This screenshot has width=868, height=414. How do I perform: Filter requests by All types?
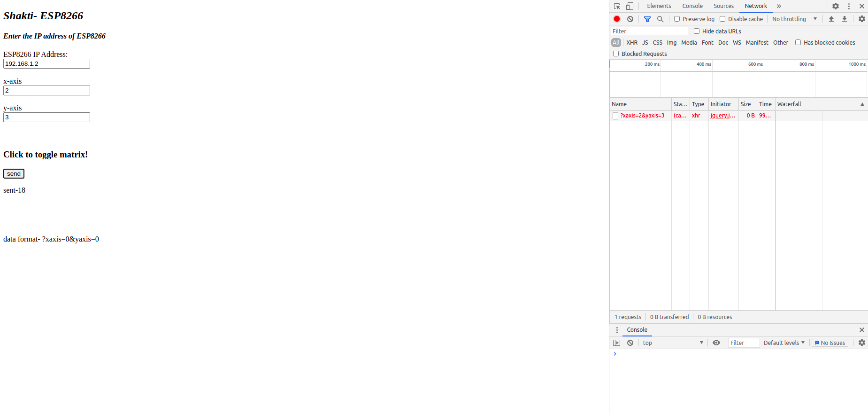tap(616, 42)
